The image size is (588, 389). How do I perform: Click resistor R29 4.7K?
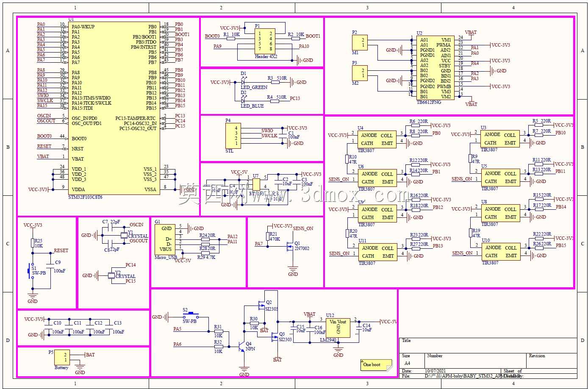tap(205, 253)
